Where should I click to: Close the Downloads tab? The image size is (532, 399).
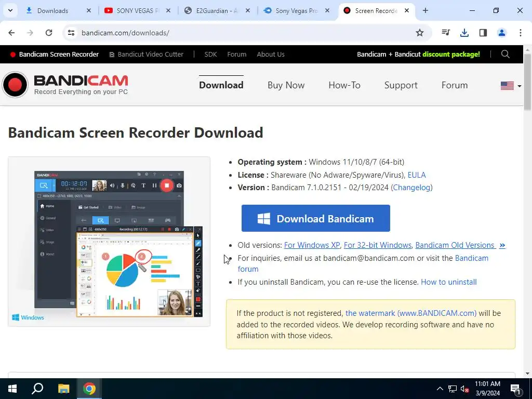(89, 10)
